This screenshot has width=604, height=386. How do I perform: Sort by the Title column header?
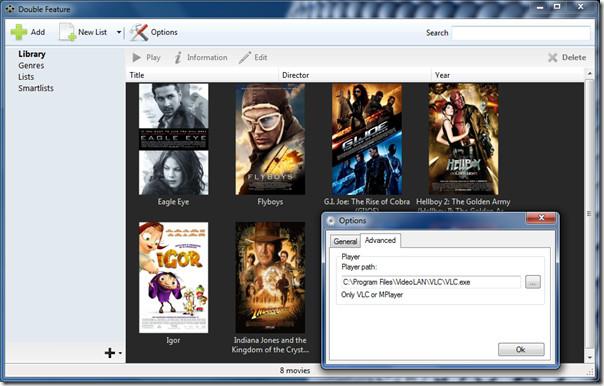coord(202,75)
